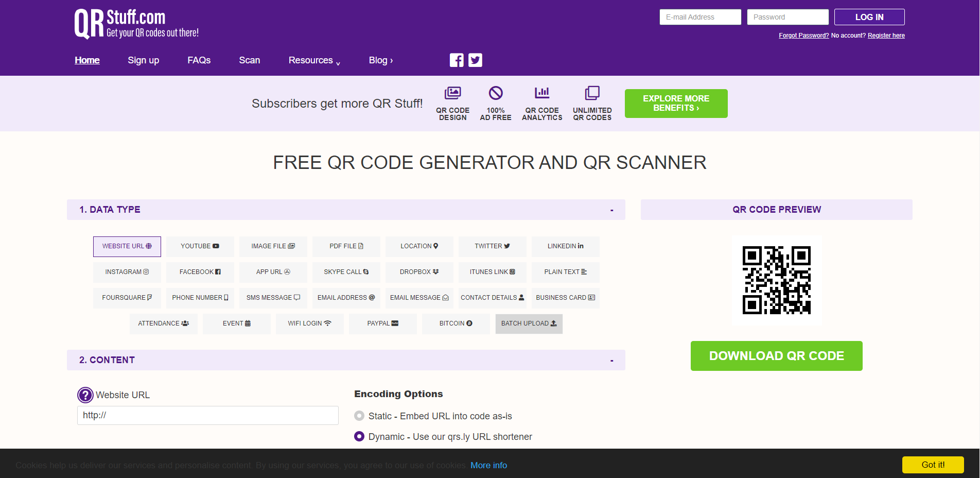Select the PDF FILE data type
This screenshot has width=980, height=478.
(x=346, y=246)
